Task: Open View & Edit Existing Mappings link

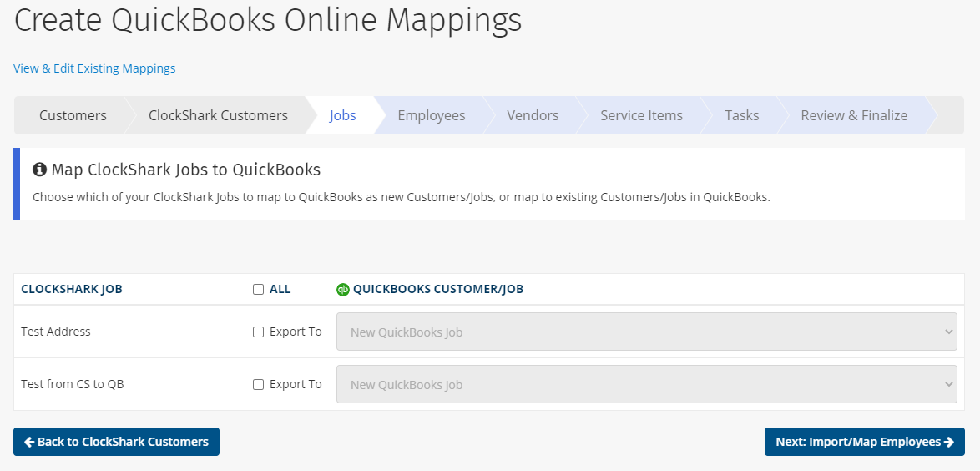Action: [x=94, y=68]
